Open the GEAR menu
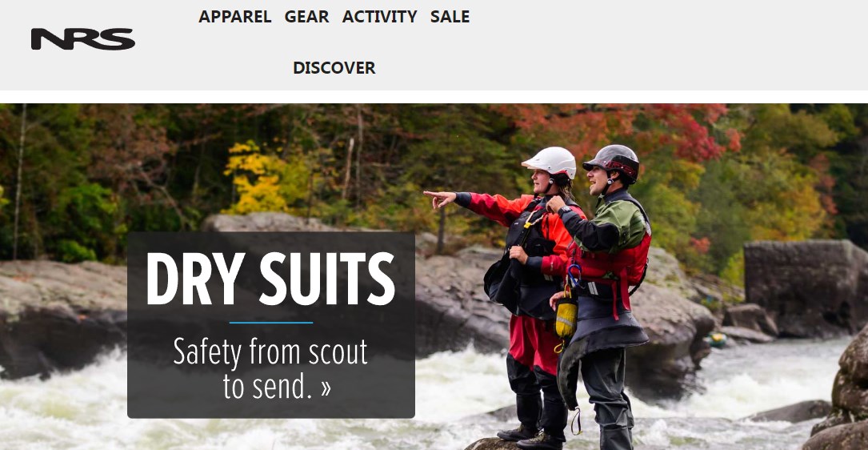The height and width of the screenshot is (450, 868). tap(306, 17)
